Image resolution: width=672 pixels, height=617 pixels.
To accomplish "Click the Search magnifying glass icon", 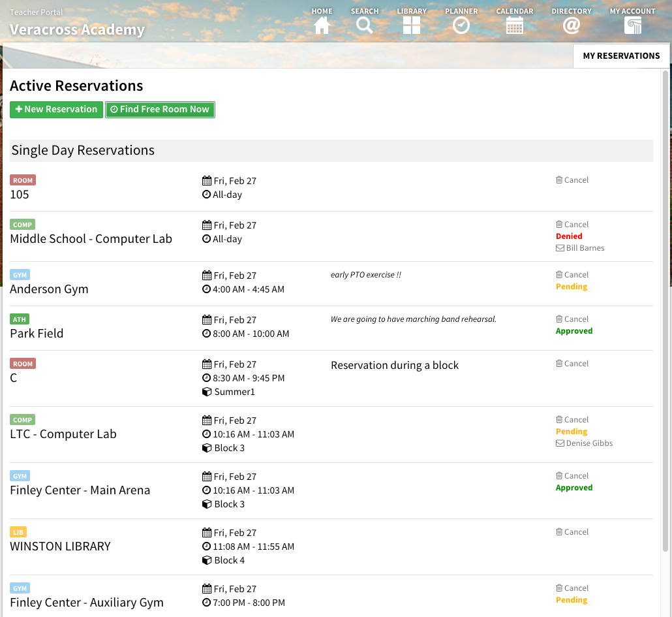I will pyautogui.click(x=365, y=24).
